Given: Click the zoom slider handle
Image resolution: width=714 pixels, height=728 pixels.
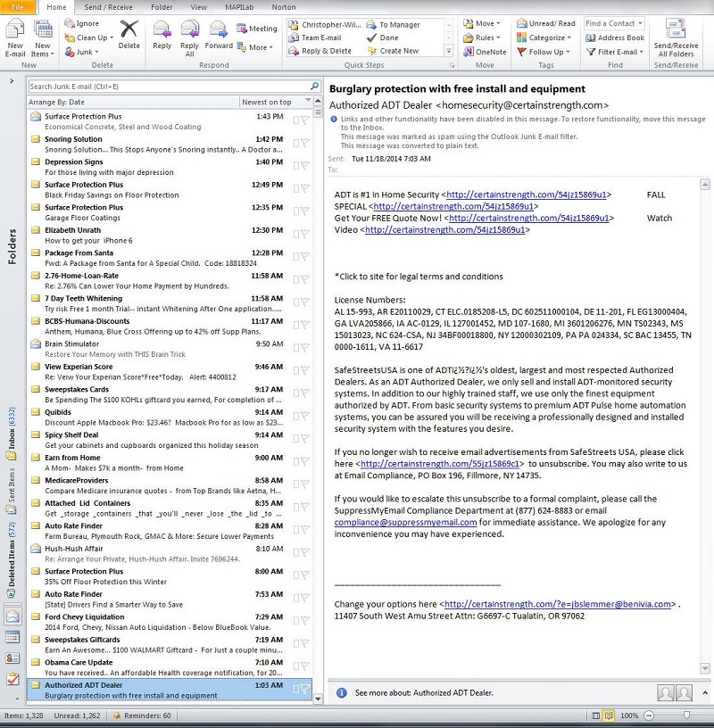Looking at the screenshot, I should click(x=686, y=716).
